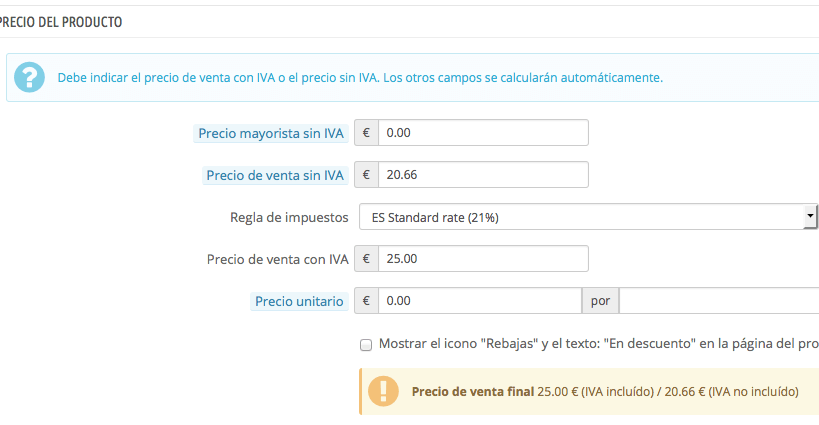Click euro symbol beside Precio mayorista field
The image size is (819, 425).
click(366, 133)
